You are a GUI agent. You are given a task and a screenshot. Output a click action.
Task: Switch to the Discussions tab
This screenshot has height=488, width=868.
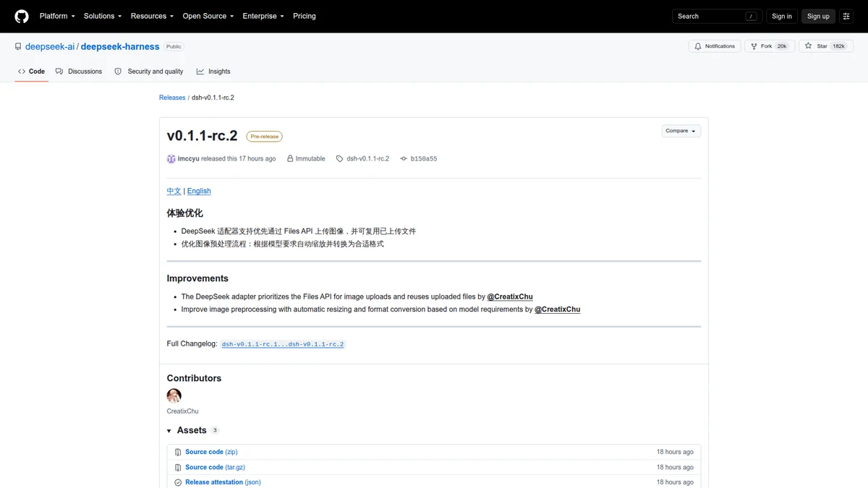[80, 72]
